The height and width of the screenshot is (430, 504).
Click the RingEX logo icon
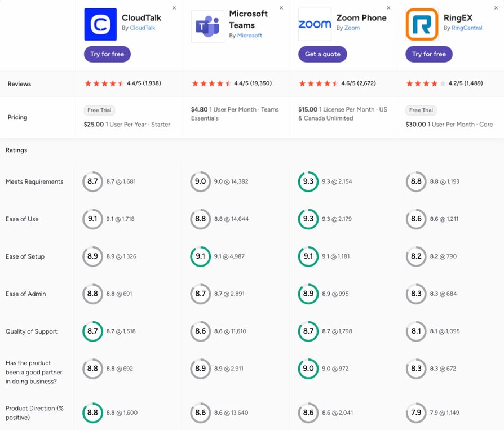pos(422,24)
